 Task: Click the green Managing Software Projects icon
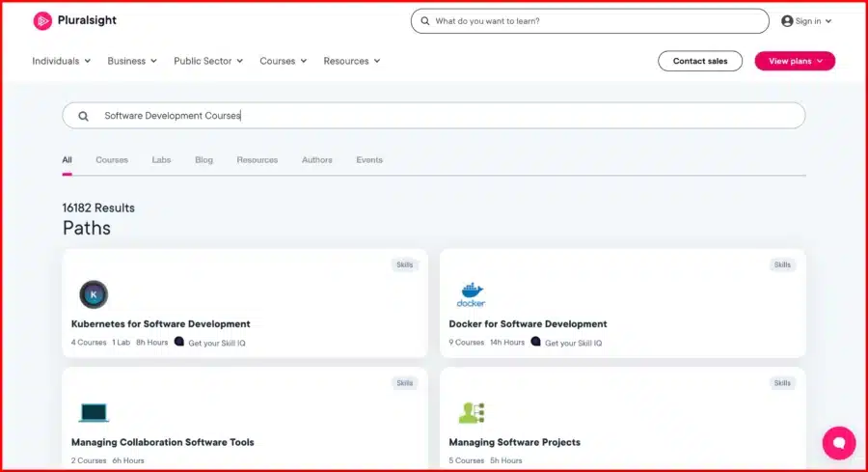coord(472,413)
